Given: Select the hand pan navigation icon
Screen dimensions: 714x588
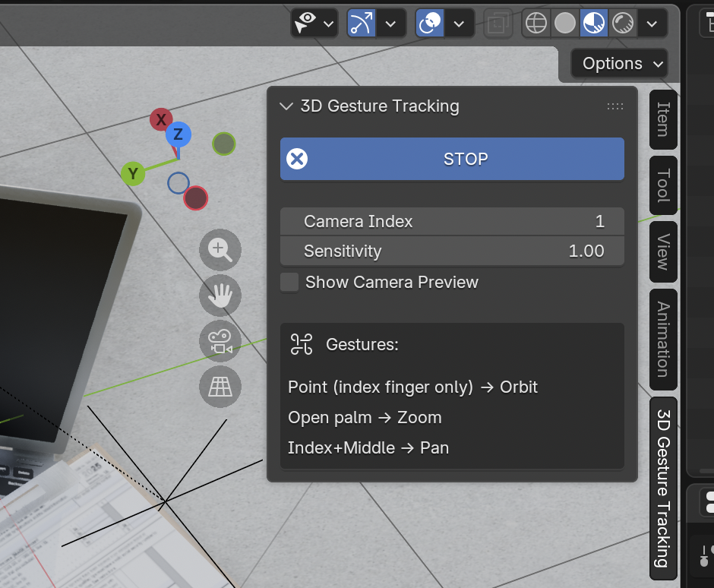Looking at the screenshot, I should (220, 296).
